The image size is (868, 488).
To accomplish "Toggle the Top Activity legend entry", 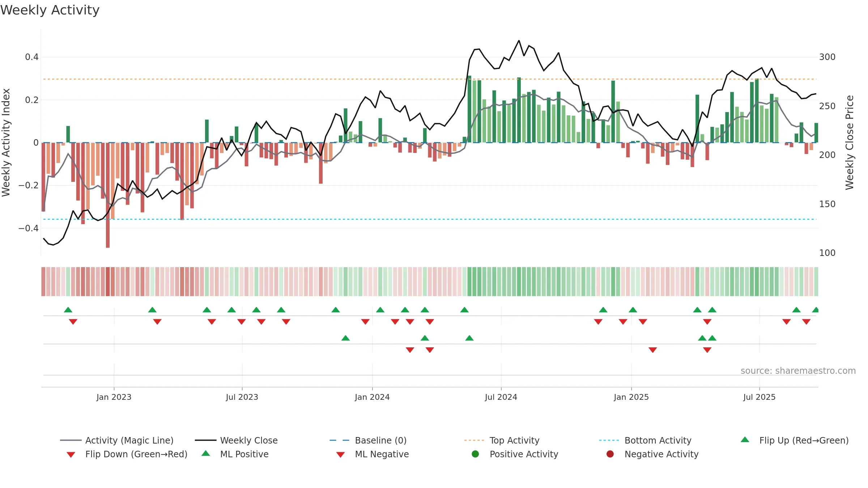I will (502, 440).
